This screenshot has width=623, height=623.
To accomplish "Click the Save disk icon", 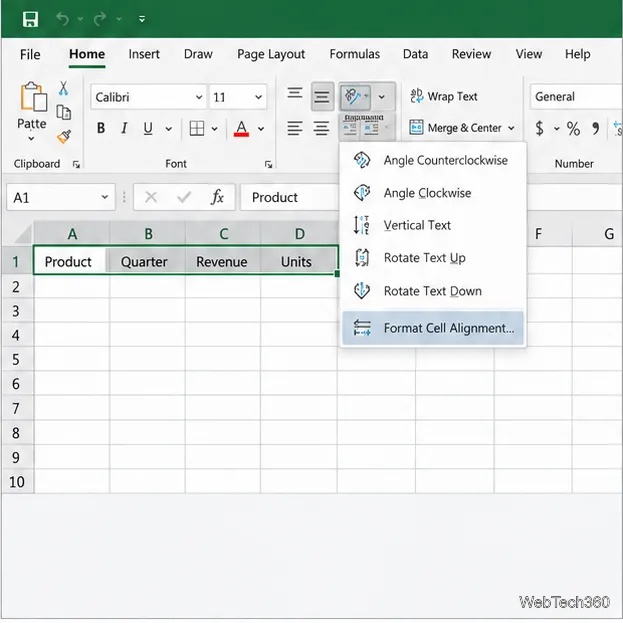I will tap(30, 19).
